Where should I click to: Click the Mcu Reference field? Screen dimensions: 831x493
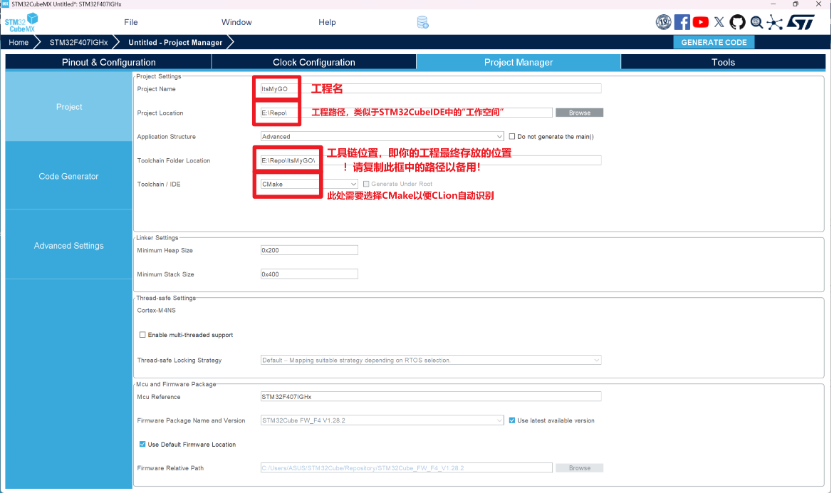point(431,396)
